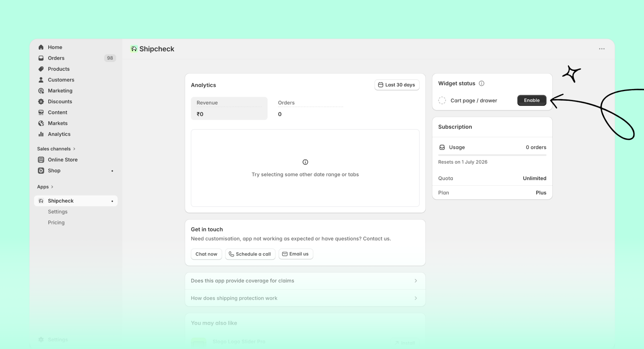
Task: Open the Last 30 days date picker
Action: point(397,85)
